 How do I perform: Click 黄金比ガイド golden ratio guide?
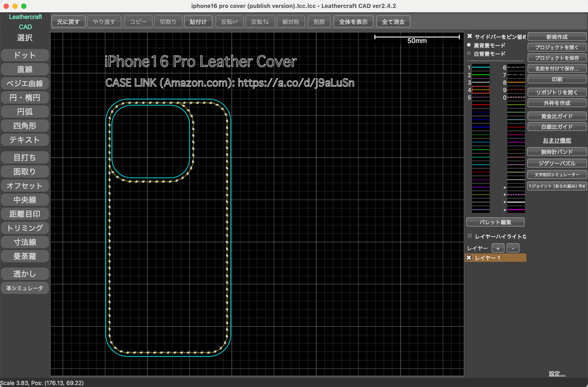click(x=557, y=116)
